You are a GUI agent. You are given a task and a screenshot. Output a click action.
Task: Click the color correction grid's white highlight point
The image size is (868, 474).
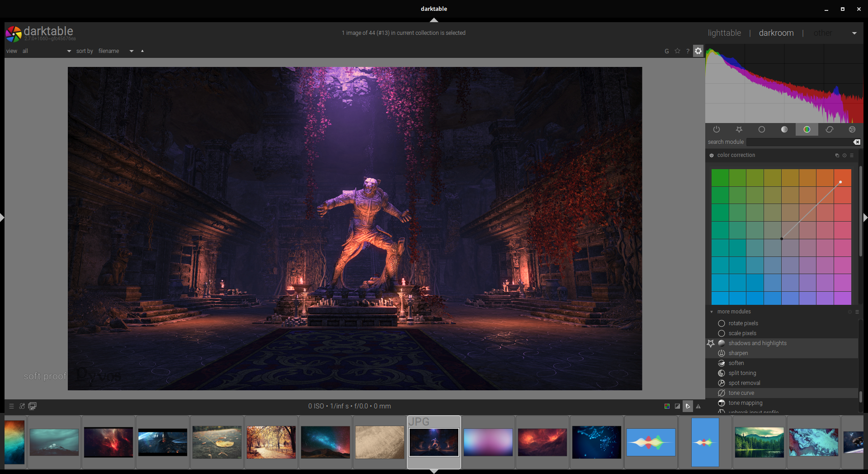840,182
